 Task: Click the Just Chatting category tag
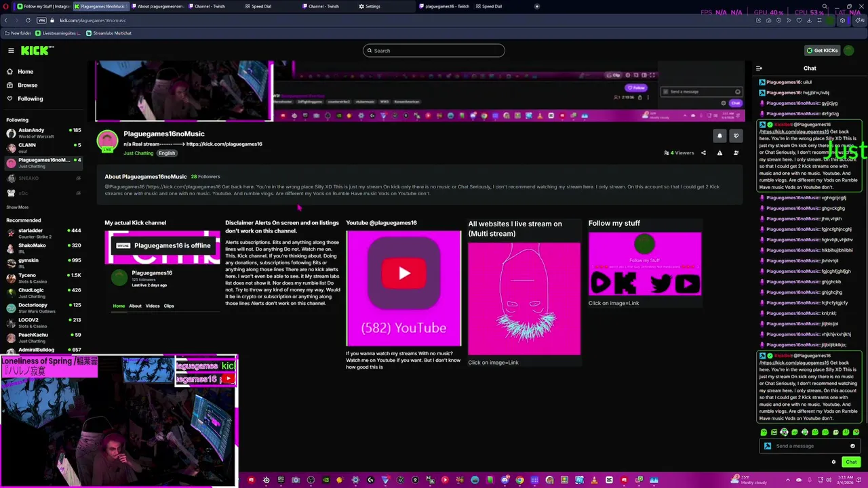pos(138,153)
